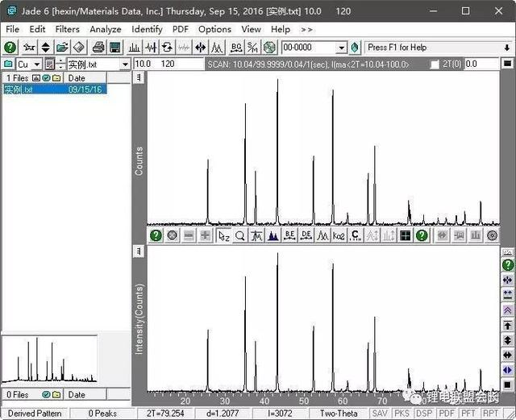This screenshot has width=516, height=420.
Task: Toggle the SAV status indicator
Action: 380,414
